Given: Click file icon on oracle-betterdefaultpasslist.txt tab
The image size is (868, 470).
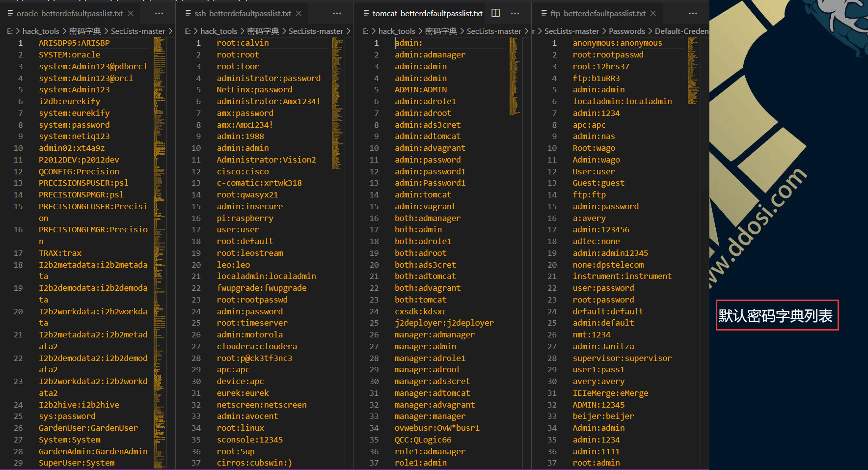Looking at the screenshot, I should (x=10, y=13).
